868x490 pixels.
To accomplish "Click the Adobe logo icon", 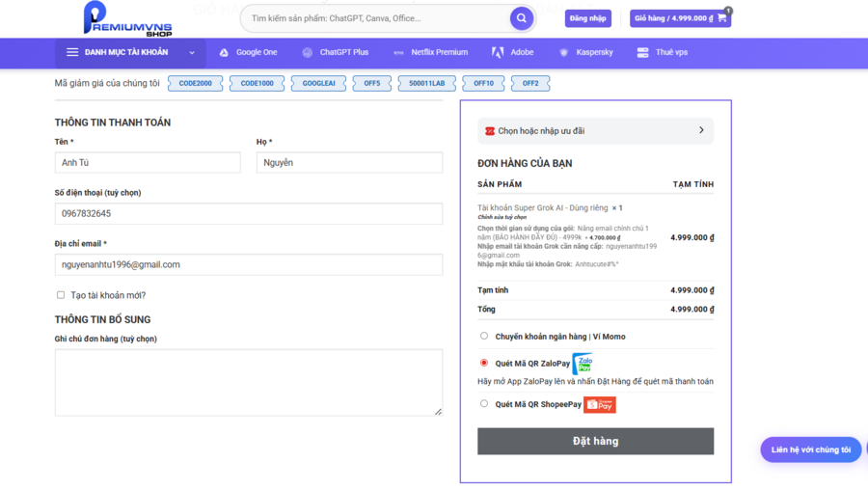I will click(498, 52).
